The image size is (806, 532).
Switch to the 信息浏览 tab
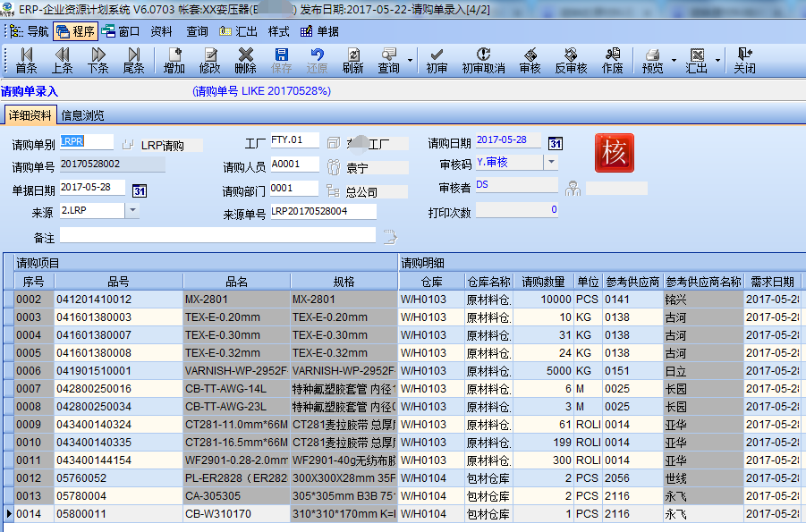(x=83, y=115)
